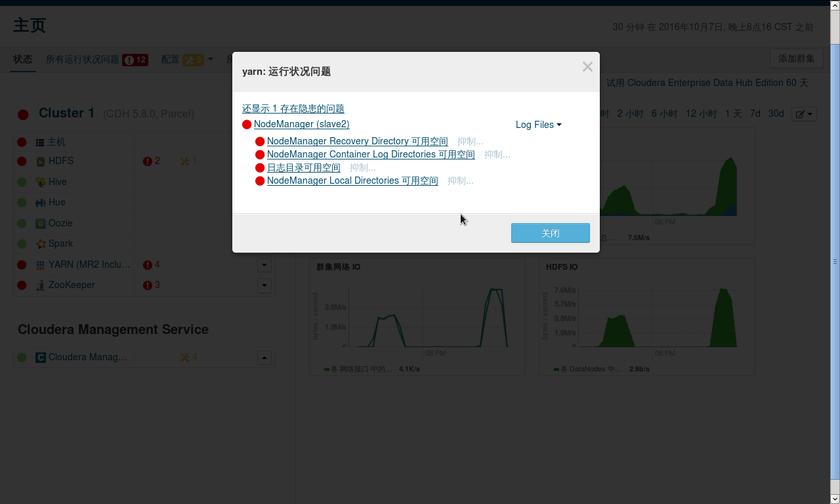The image size is (840, 504).
Task: Click red status dot beside Local Directories
Action: 260,181
